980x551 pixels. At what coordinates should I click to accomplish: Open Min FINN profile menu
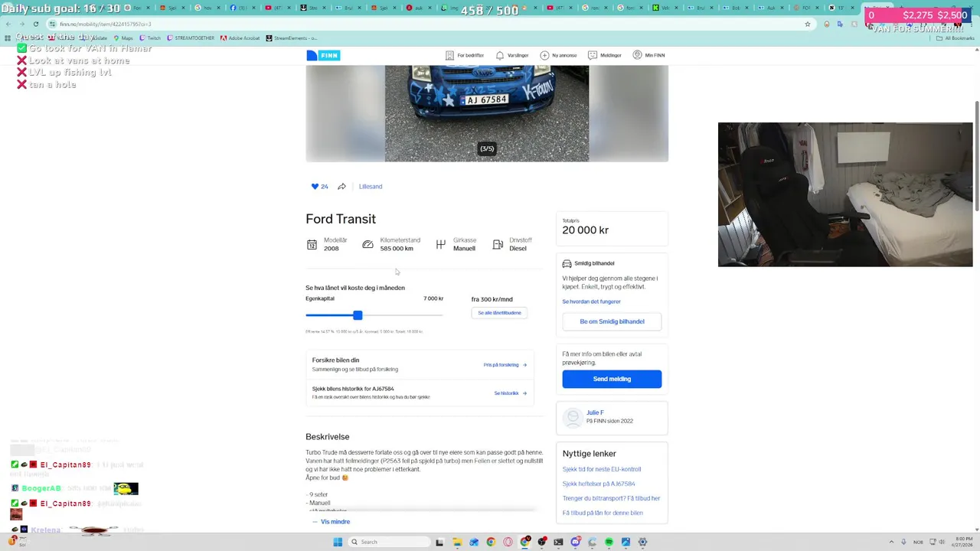648,55
